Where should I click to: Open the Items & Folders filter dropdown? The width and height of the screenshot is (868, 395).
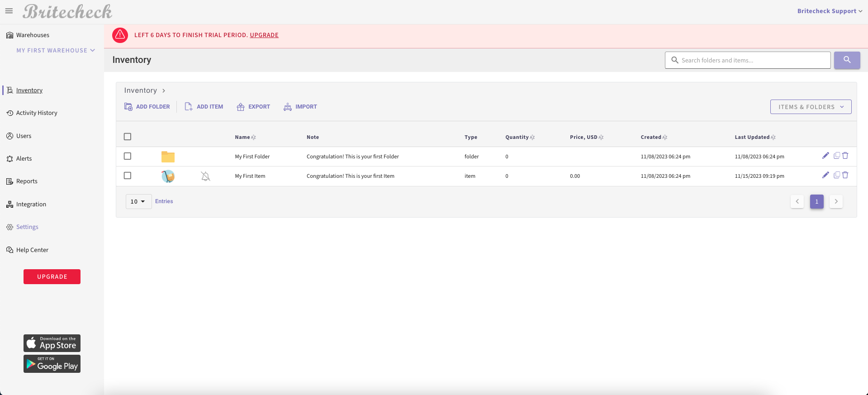coord(811,107)
